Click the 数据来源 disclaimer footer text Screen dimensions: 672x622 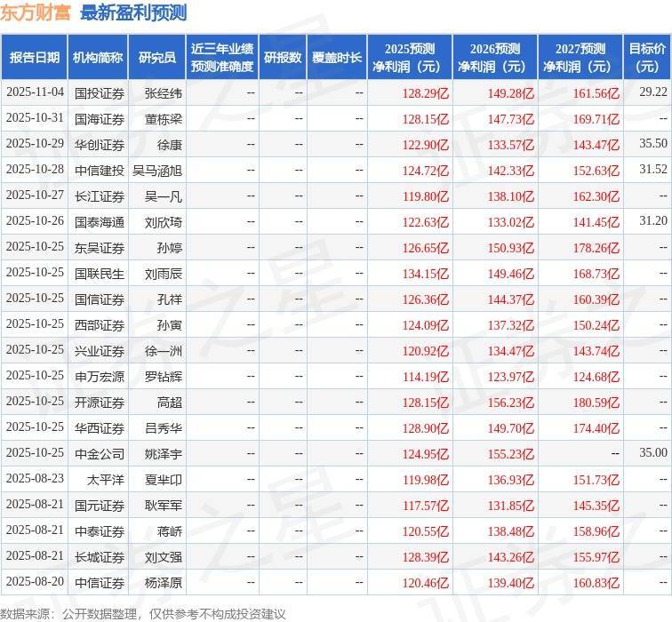click(143, 614)
